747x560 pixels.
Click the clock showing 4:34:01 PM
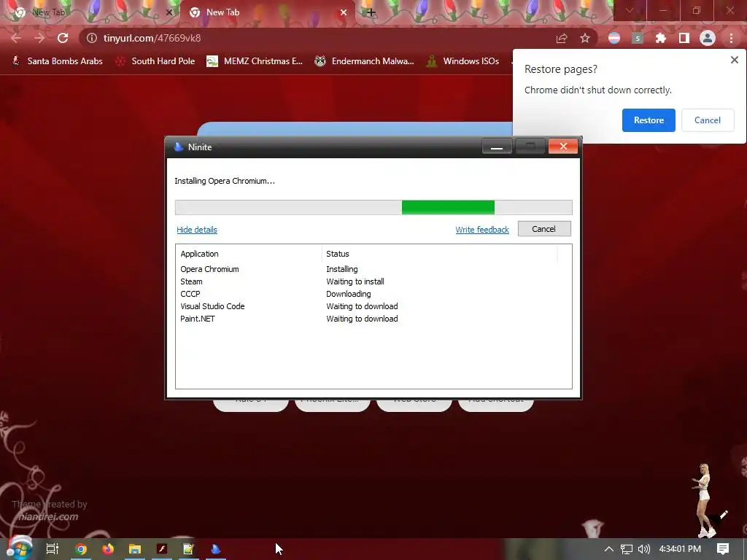click(680, 549)
